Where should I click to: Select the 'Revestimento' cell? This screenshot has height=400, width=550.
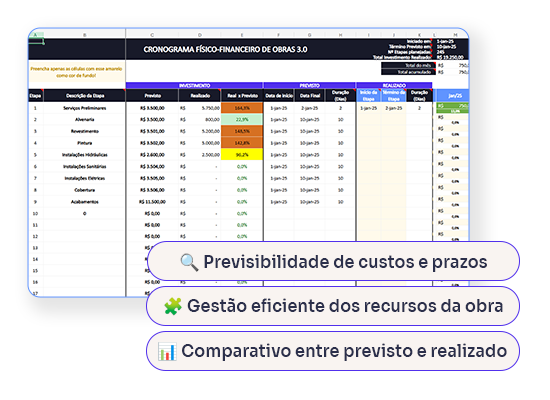pos(85,131)
